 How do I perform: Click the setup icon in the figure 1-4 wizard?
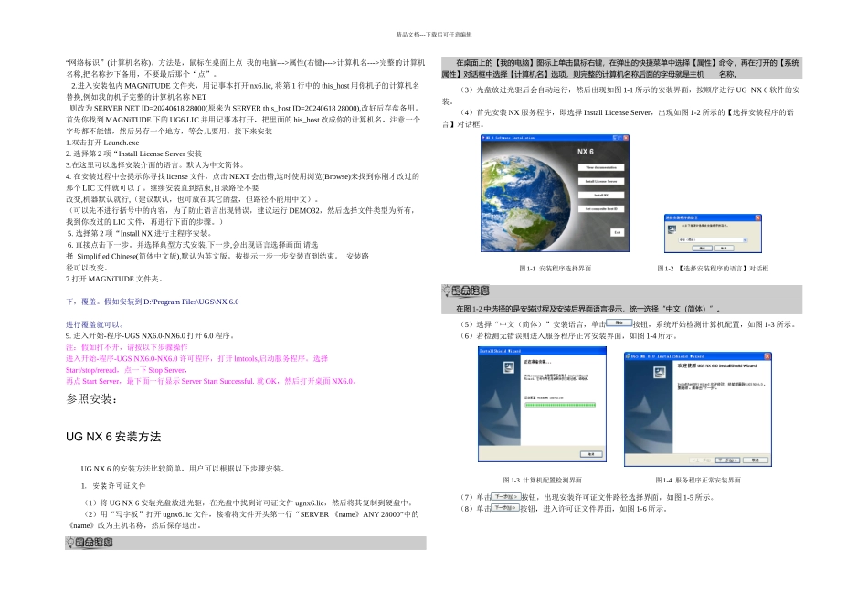[660, 373]
